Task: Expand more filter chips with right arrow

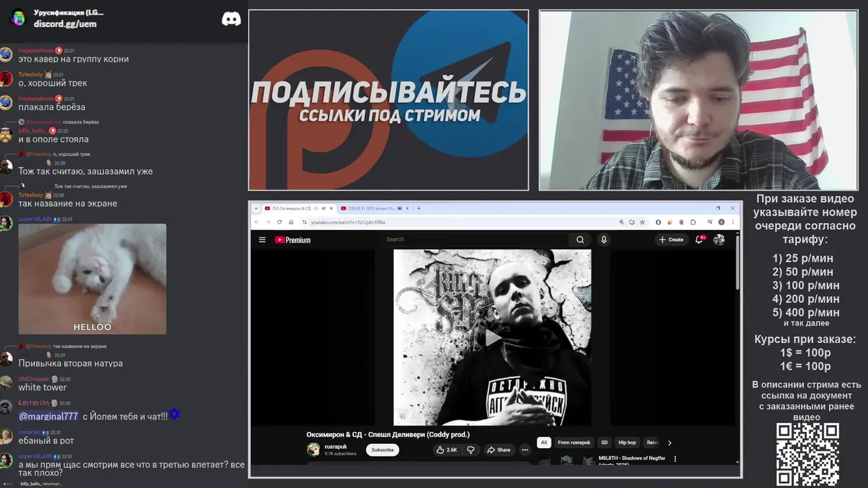Action: click(669, 443)
